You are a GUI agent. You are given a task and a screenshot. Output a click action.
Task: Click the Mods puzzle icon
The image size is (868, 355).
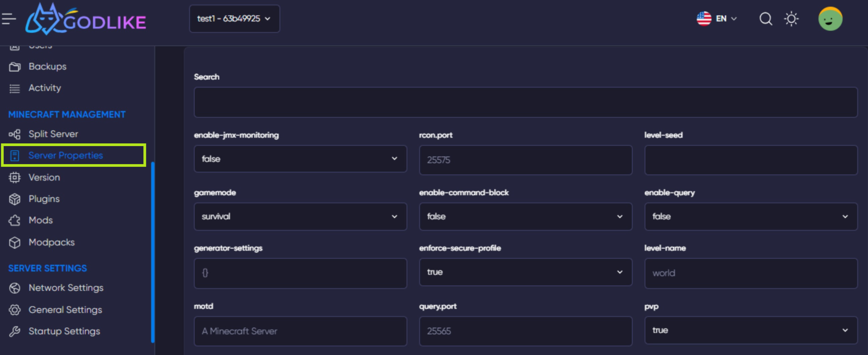click(15, 221)
